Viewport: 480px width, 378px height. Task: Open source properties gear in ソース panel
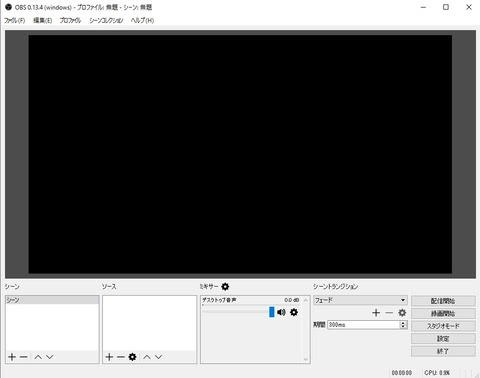pyautogui.click(x=132, y=357)
